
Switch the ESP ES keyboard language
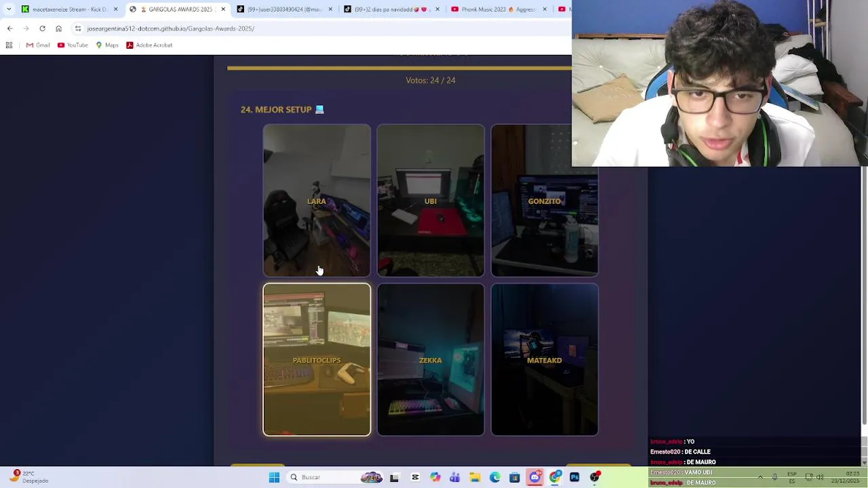pyautogui.click(x=791, y=477)
